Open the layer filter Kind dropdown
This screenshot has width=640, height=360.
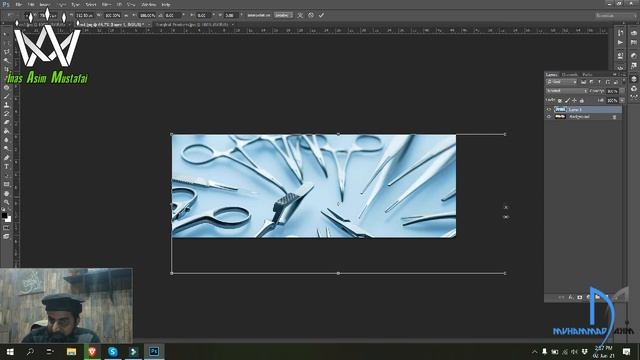[x=562, y=82]
